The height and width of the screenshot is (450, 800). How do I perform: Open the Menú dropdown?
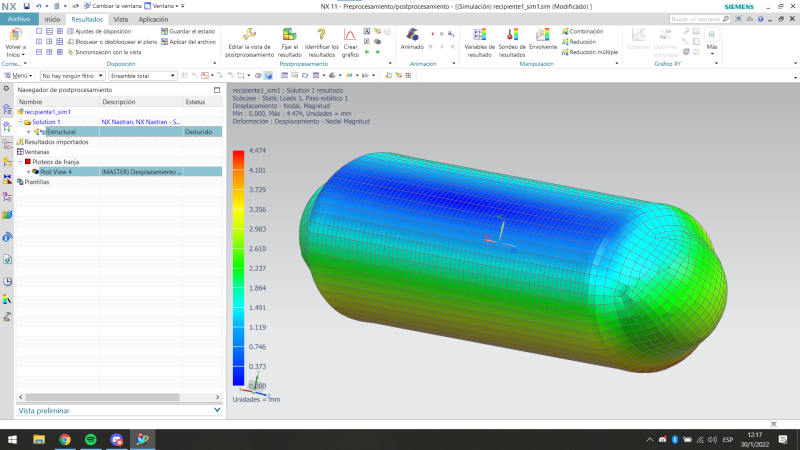(18, 76)
